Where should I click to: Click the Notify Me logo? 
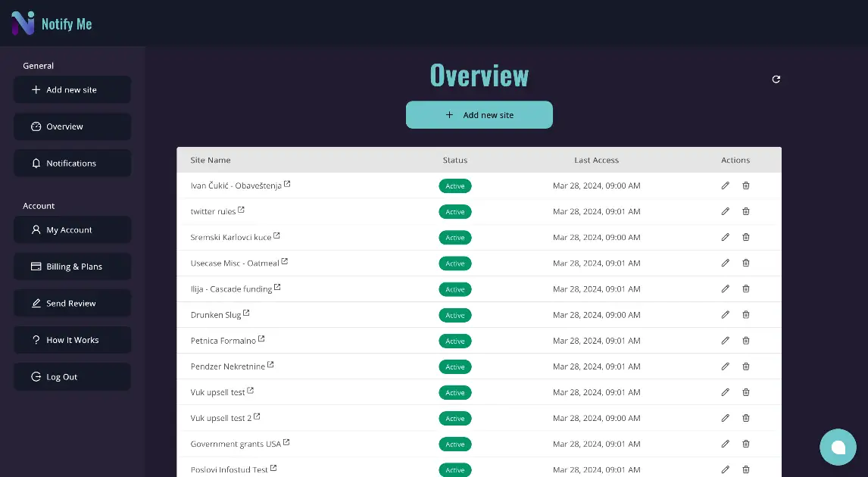point(51,23)
